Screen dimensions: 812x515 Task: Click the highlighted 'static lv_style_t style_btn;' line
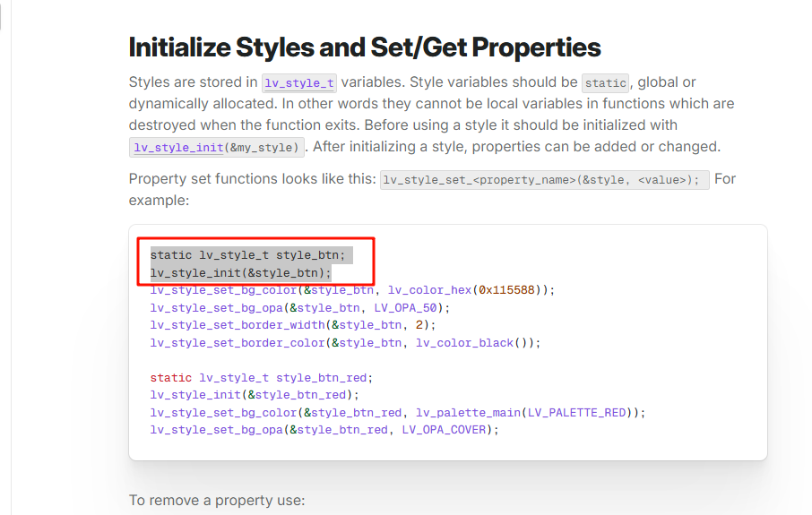coord(247,255)
